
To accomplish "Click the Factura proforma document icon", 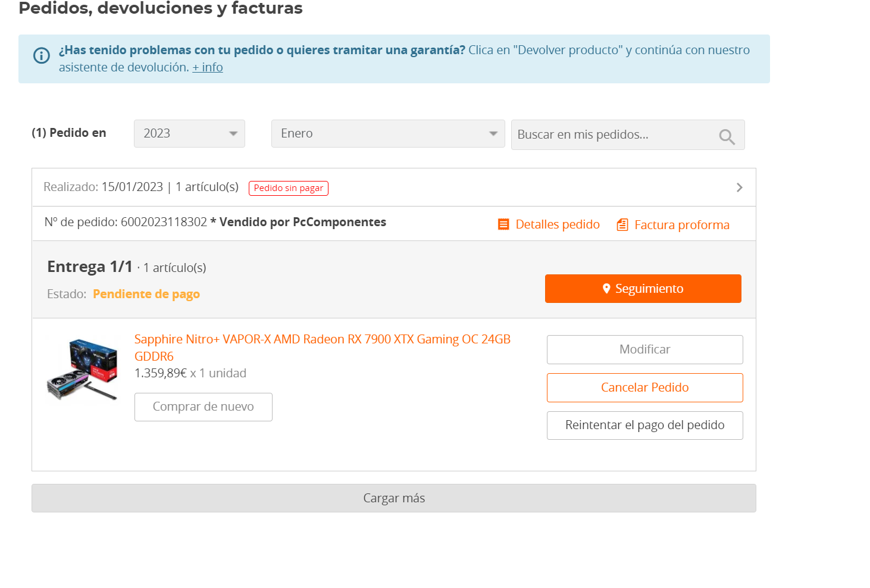I will (622, 225).
